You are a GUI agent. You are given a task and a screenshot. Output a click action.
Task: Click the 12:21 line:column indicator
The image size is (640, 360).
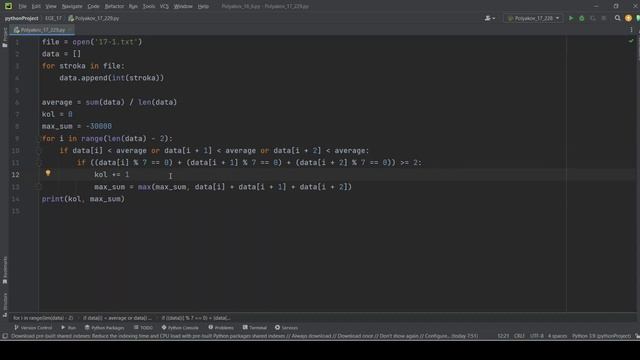[x=503, y=336]
